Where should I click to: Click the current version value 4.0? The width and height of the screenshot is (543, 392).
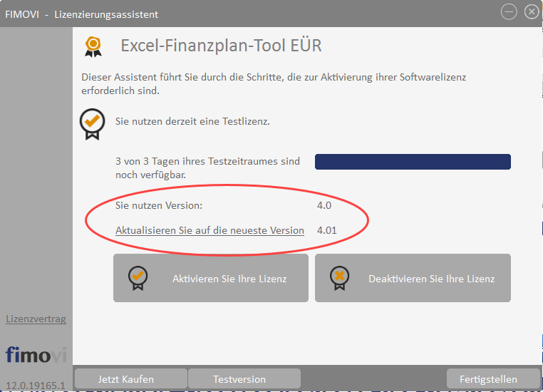(324, 205)
